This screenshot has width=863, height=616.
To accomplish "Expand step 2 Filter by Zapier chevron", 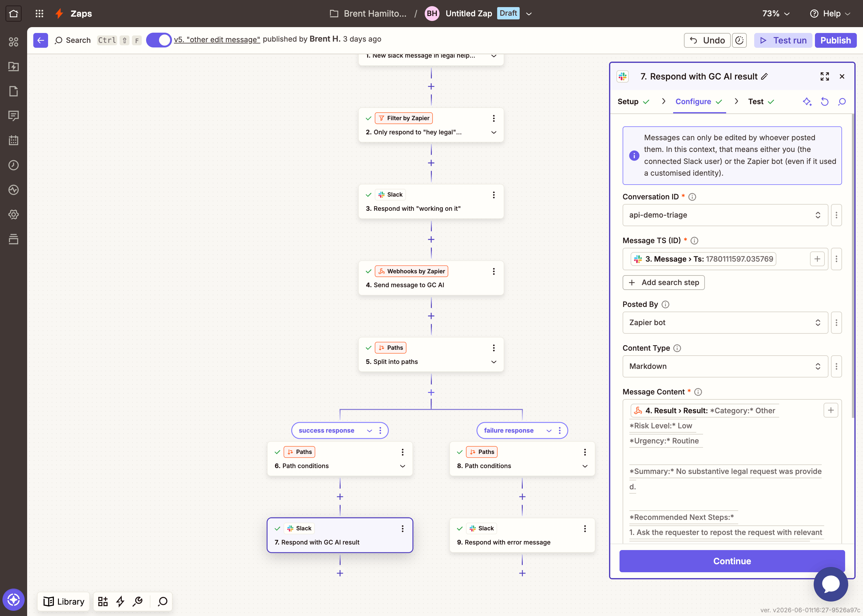I will coord(494,133).
